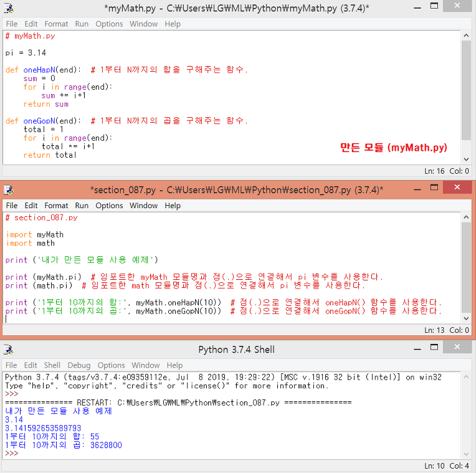
Task: Minimize the section_087.py window
Action: pyautogui.click(x=417, y=189)
